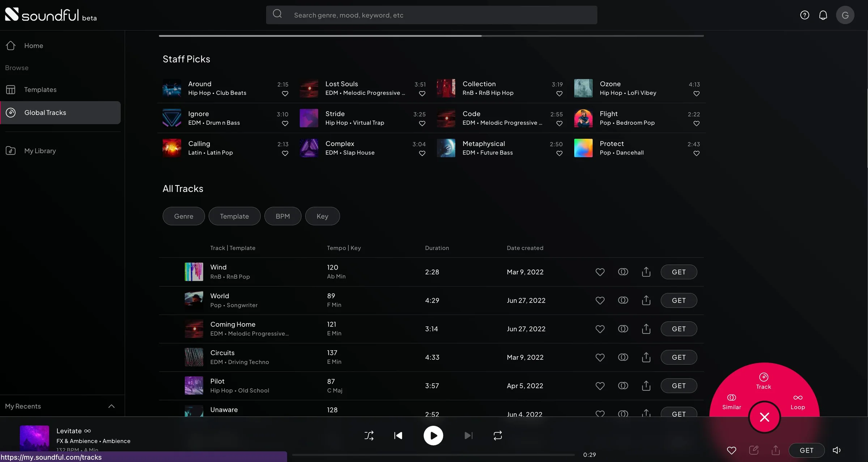
Task: Click GET for the Wind track
Action: (x=678, y=272)
